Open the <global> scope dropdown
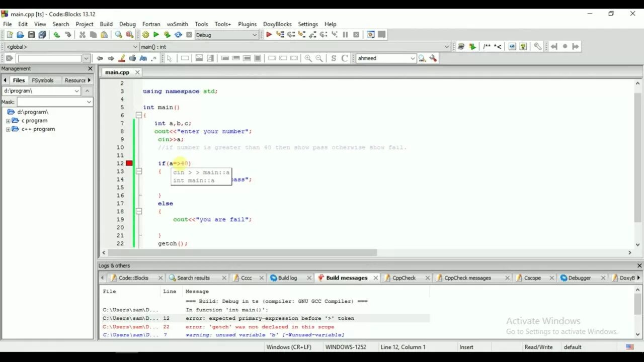This screenshot has height=362, width=644. click(135, 47)
